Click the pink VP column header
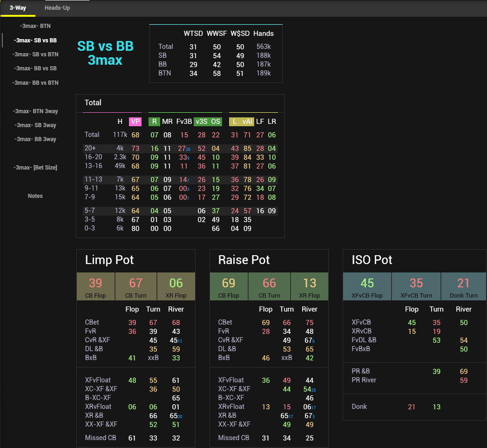This screenshot has width=487, height=448. tap(135, 122)
